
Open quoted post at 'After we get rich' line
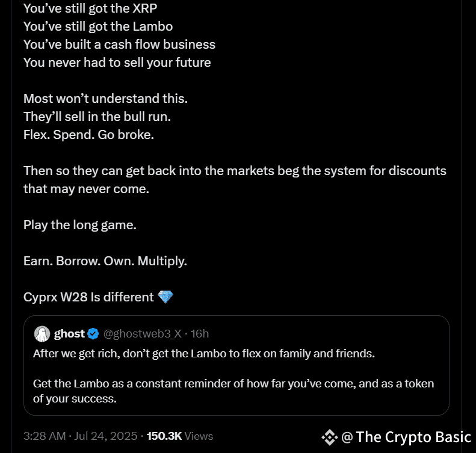[203, 354]
